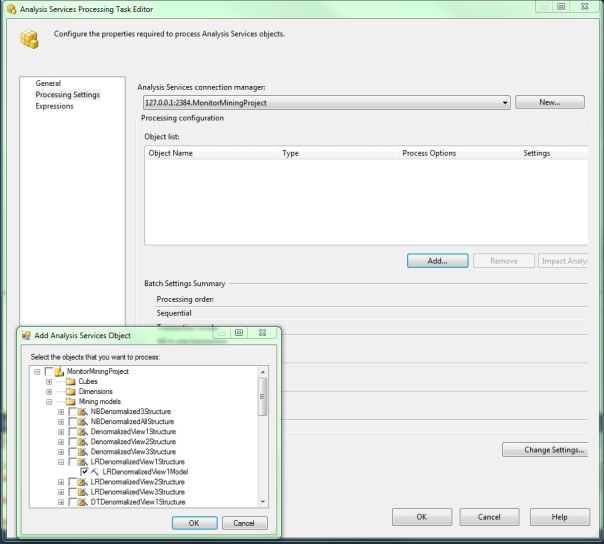Check the NBDenormalized3Structure checkbox
This screenshot has height=544, width=604.
click(x=72, y=411)
